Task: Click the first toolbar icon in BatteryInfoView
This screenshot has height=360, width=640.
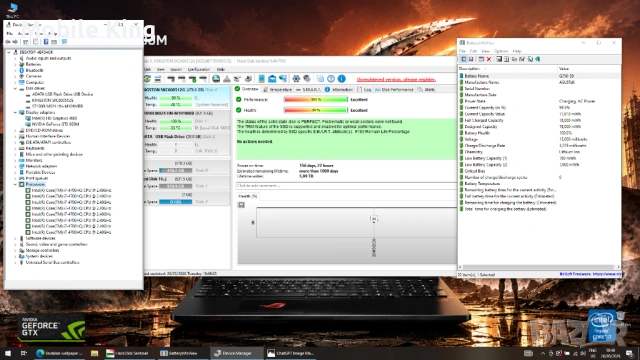Action: pyautogui.click(x=464, y=59)
